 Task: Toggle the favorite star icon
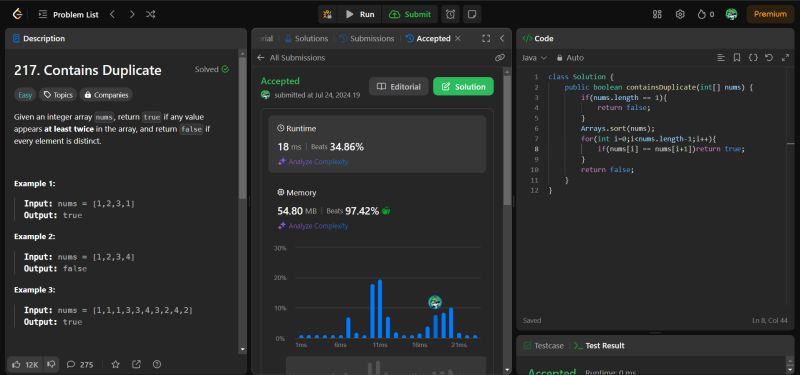coord(115,364)
